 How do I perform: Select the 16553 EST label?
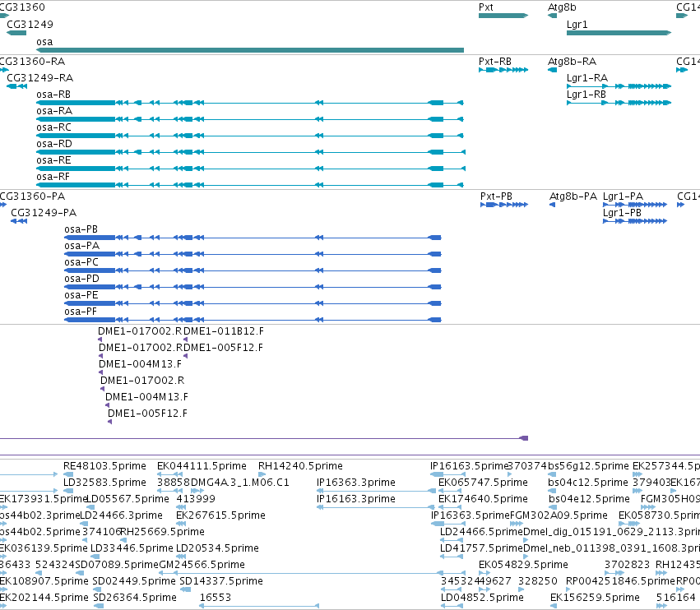(216, 598)
